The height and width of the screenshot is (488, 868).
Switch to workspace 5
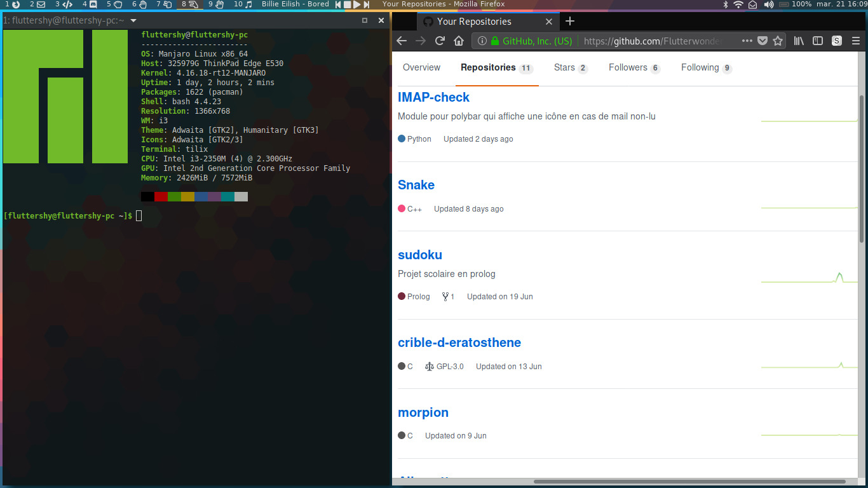pos(114,4)
